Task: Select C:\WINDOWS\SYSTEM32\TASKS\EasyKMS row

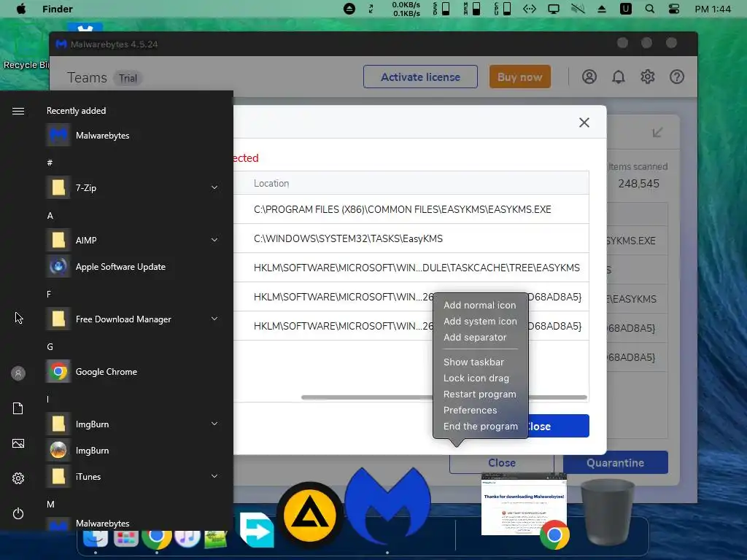Action: coord(411,238)
